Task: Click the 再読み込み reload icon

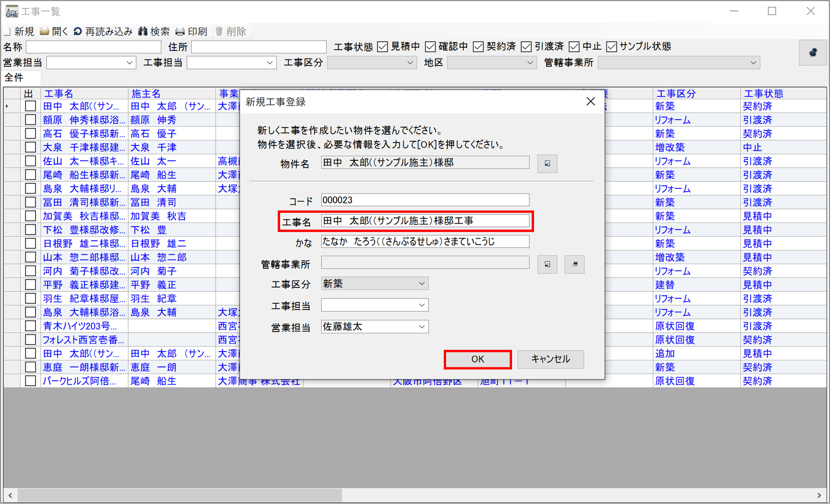Action: (78, 31)
